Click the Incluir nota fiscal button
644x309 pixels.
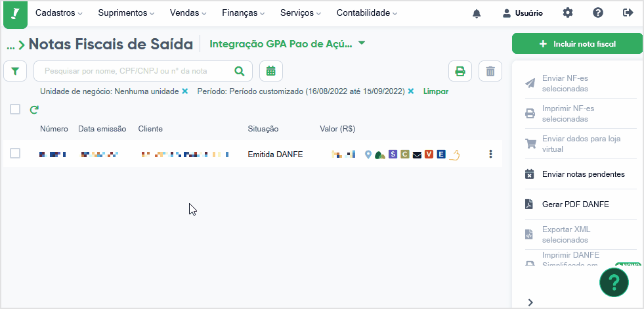[x=577, y=44]
